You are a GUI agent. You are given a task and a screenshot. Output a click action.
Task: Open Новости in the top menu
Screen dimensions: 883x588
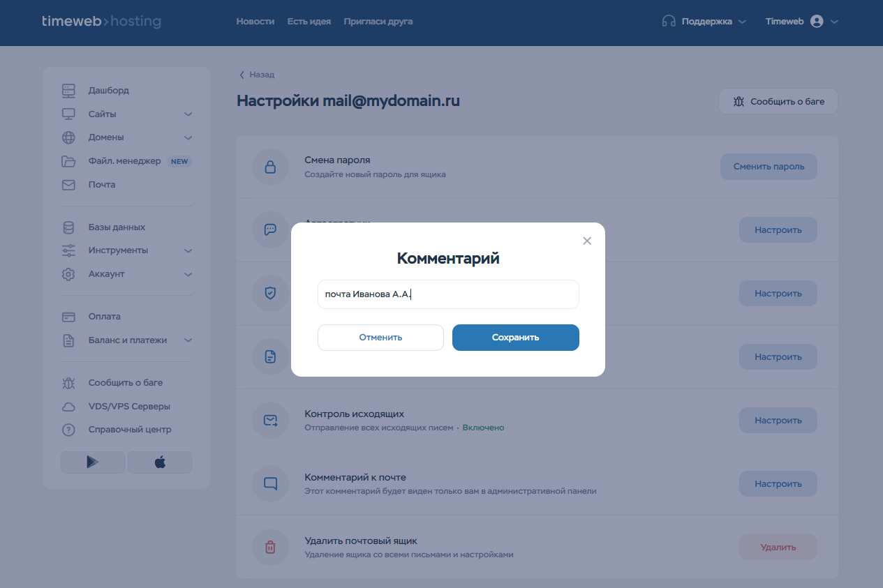[x=255, y=22]
